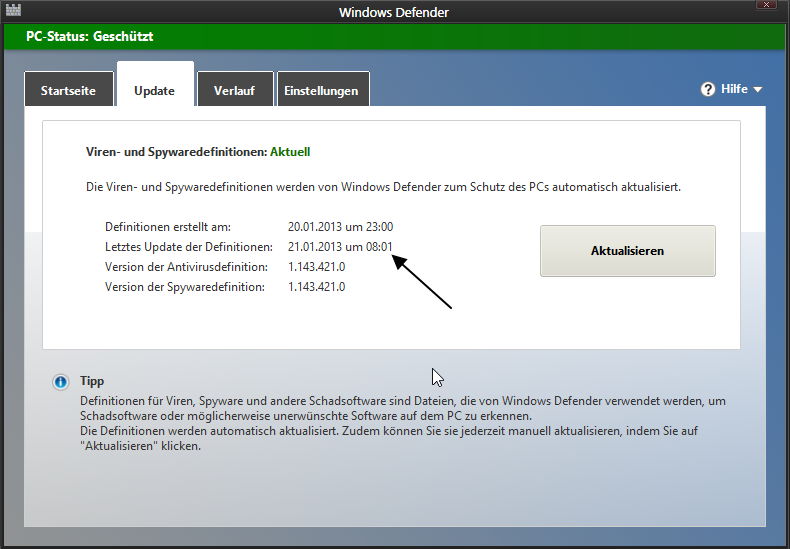The image size is (790, 549).
Task: Click the Aktualisieren button
Action: pos(628,251)
